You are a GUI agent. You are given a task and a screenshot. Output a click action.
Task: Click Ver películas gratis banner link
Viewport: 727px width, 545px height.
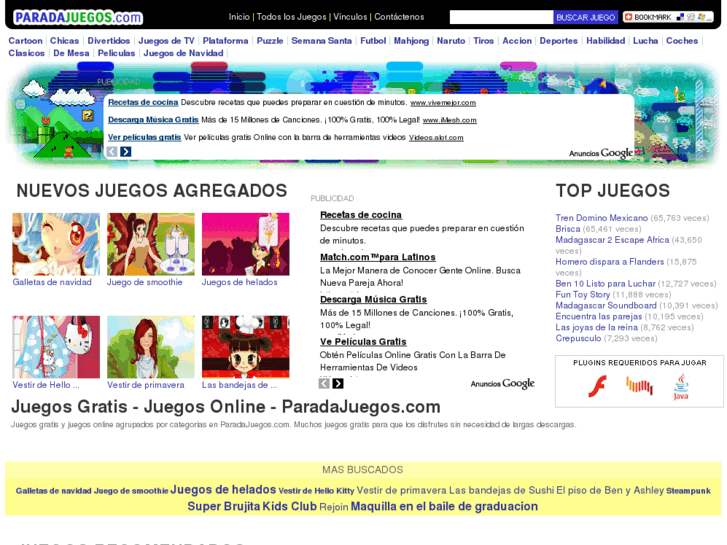144,137
